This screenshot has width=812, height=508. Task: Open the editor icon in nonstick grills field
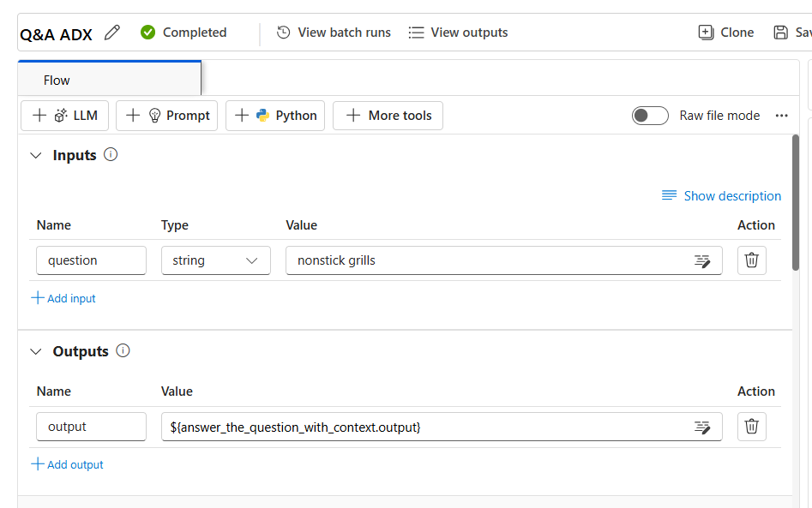click(x=701, y=260)
